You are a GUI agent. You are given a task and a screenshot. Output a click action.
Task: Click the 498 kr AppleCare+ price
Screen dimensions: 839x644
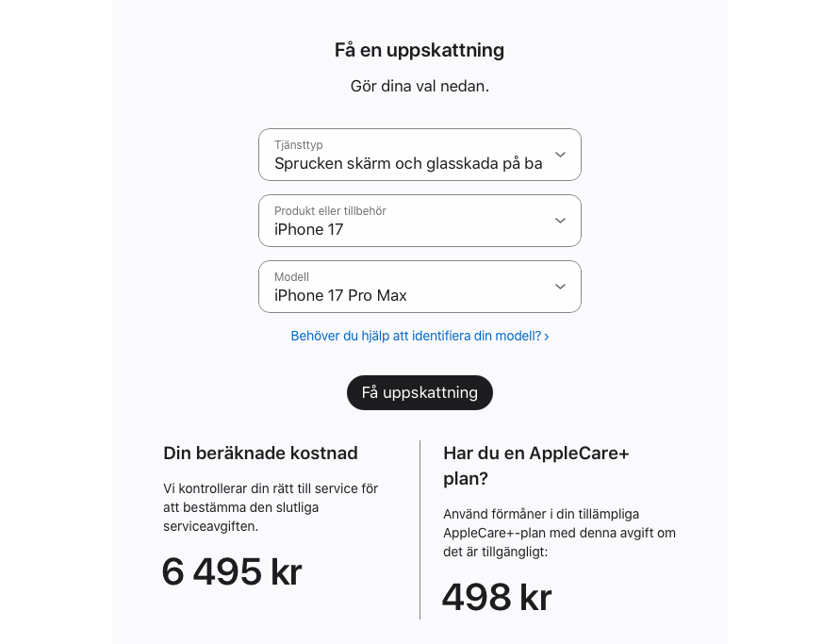[x=497, y=597]
